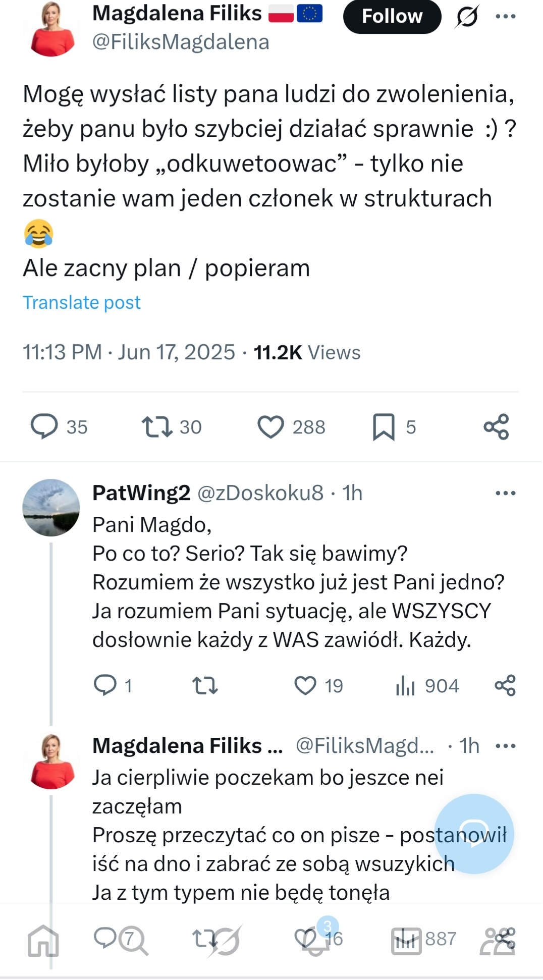Tap floating compose reply button
The image size is (543, 980).
point(473,834)
